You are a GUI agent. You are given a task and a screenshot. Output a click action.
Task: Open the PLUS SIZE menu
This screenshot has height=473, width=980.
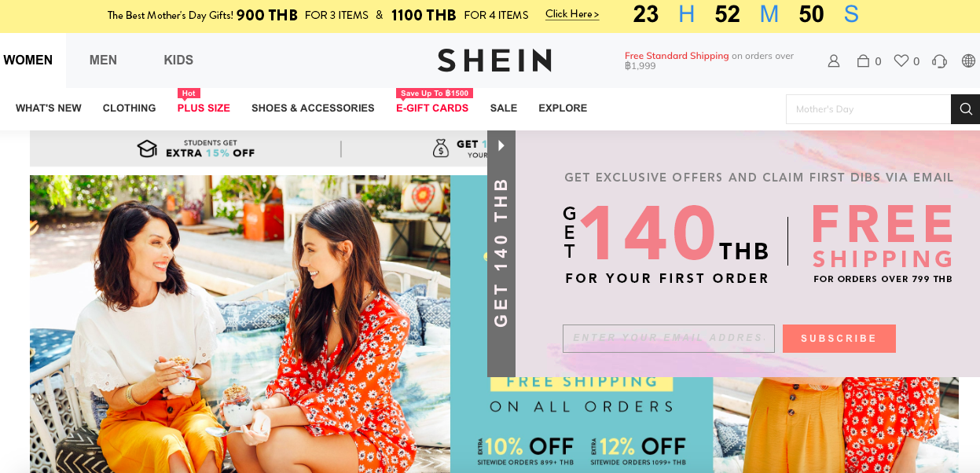coord(204,108)
